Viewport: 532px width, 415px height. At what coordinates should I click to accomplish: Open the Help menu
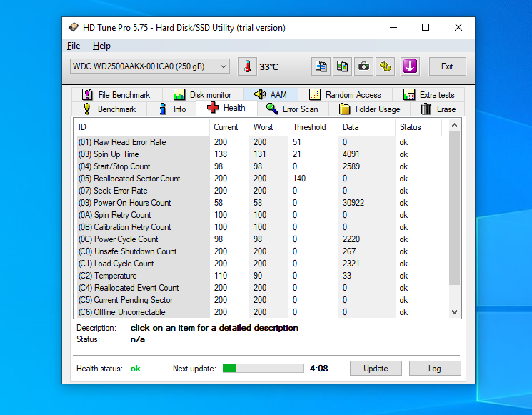[x=101, y=46]
